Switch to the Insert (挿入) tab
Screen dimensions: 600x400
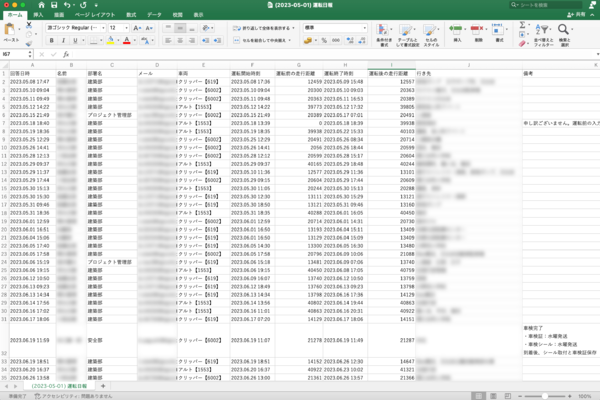38,15
